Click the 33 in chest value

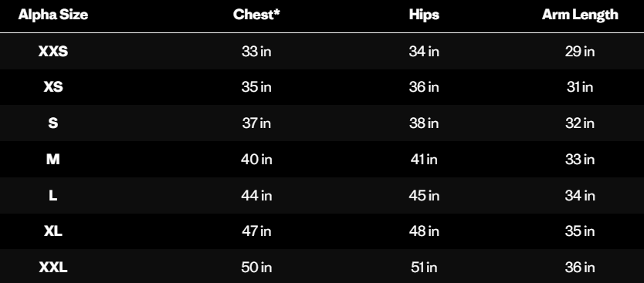[256, 51]
